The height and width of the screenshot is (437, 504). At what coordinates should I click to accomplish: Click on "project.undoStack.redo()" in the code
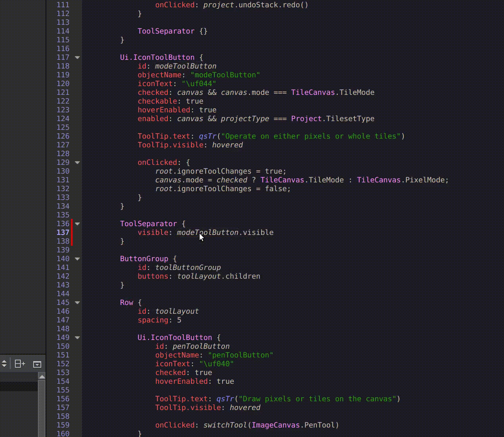click(x=256, y=5)
